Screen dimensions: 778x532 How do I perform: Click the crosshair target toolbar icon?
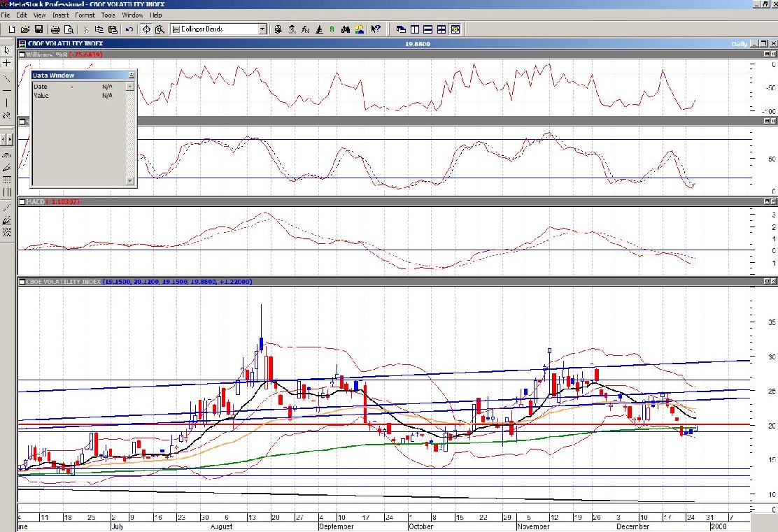[146, 29]
